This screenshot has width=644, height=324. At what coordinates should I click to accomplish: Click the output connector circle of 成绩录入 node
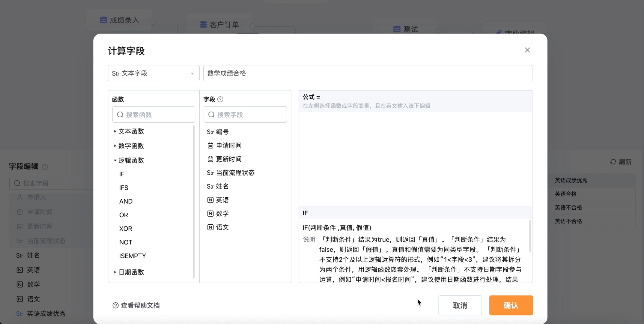tap(152, 22)
